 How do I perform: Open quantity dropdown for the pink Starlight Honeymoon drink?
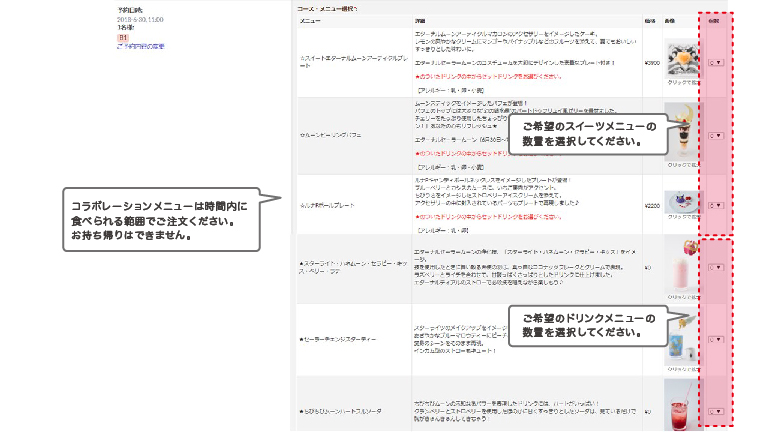[x=715, y=268]
